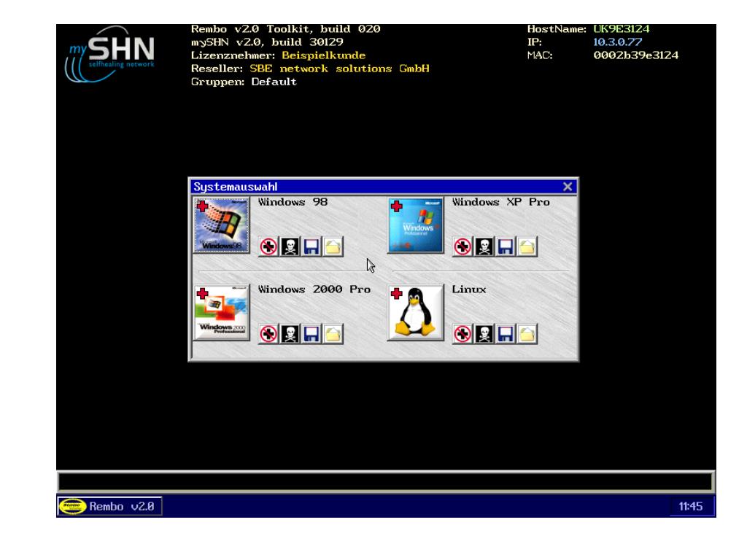Screen dimensions: 747x560
Task: Click the Systemauswahl title bar
Action: tap(384, 187)
